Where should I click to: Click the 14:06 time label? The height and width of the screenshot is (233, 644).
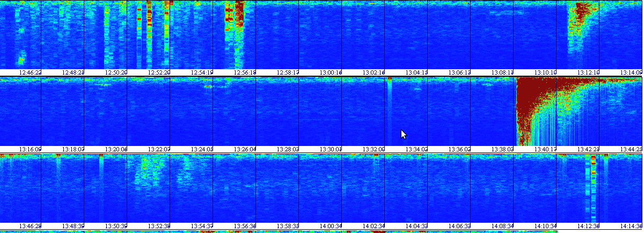click(459, 226)
